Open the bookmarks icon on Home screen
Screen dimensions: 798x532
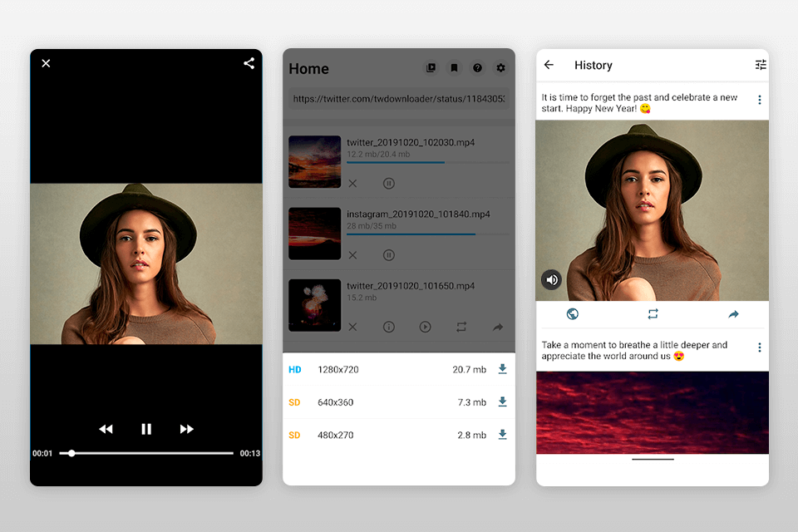click(x=454, y=68)
